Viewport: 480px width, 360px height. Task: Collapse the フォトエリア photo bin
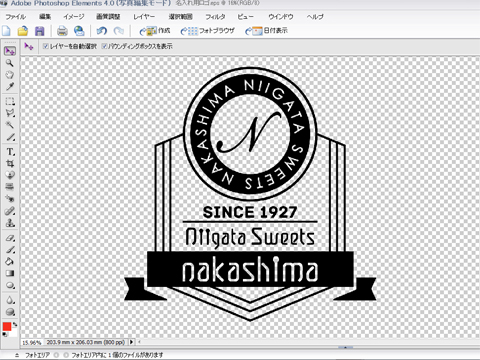pos(17,355)
